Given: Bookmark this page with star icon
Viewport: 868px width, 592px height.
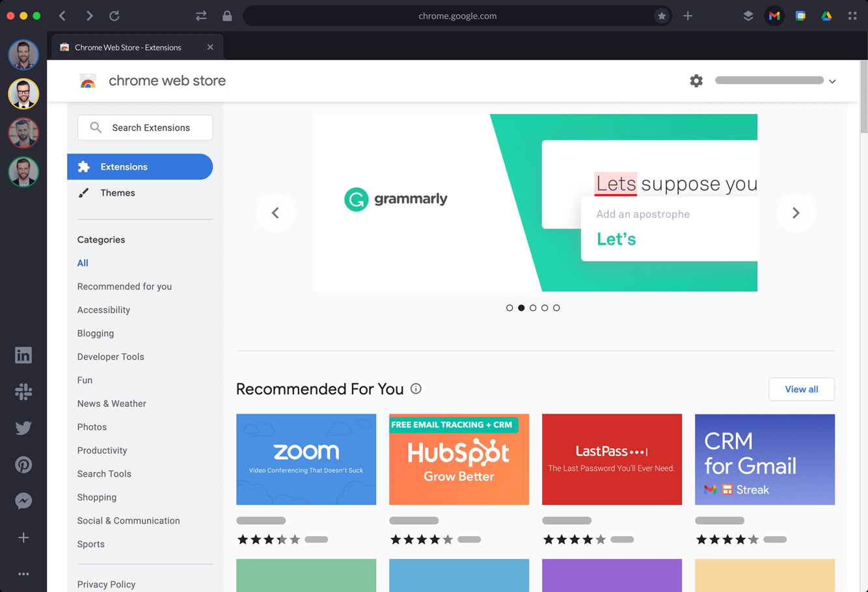Looking at the screenshot, I should [x=662, y=16].
